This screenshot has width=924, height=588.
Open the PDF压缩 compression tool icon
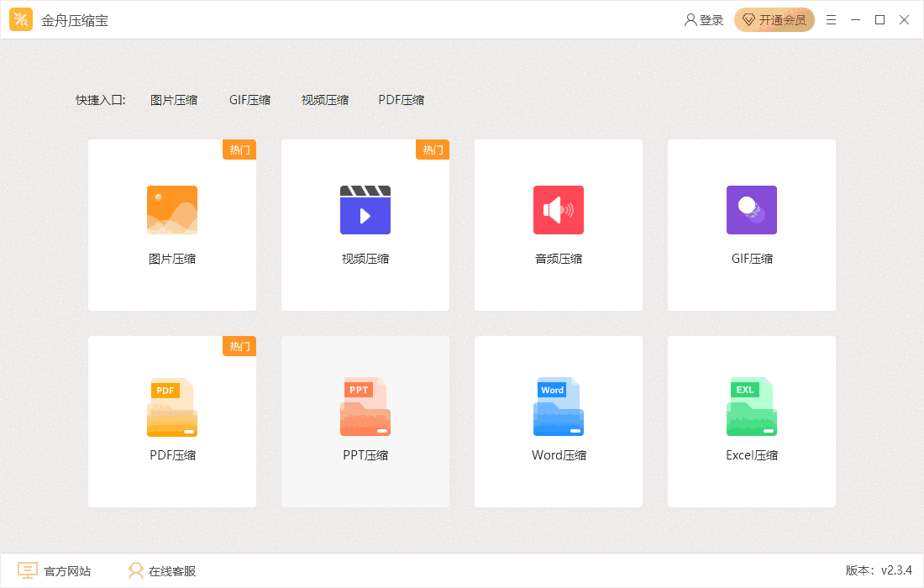coord(171,407)
